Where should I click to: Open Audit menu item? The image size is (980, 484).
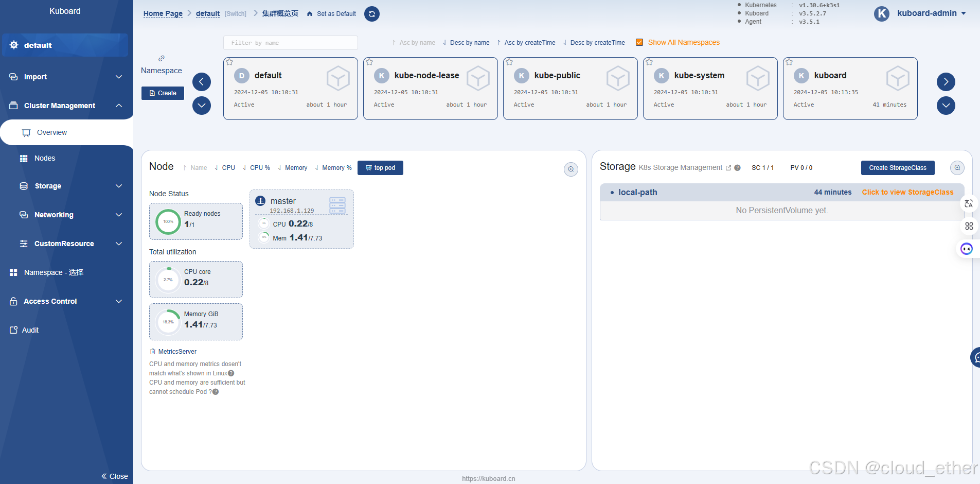(66, 330)
